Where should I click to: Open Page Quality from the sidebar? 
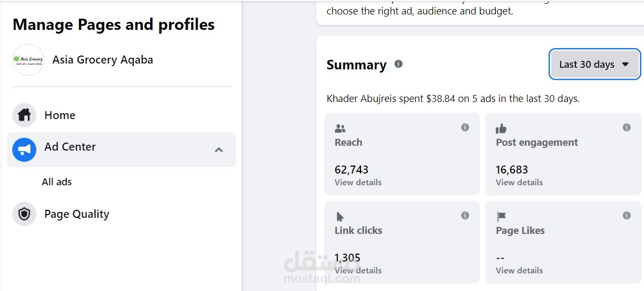pos(77,214)
